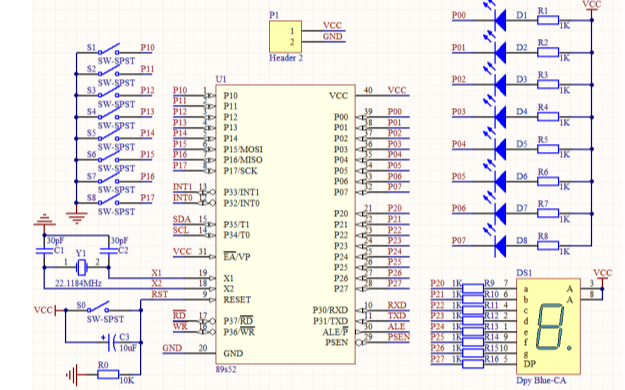
Task: Click the Dpy Blue-CA component label
Action: pyautogui.click(x=541, y=380)
